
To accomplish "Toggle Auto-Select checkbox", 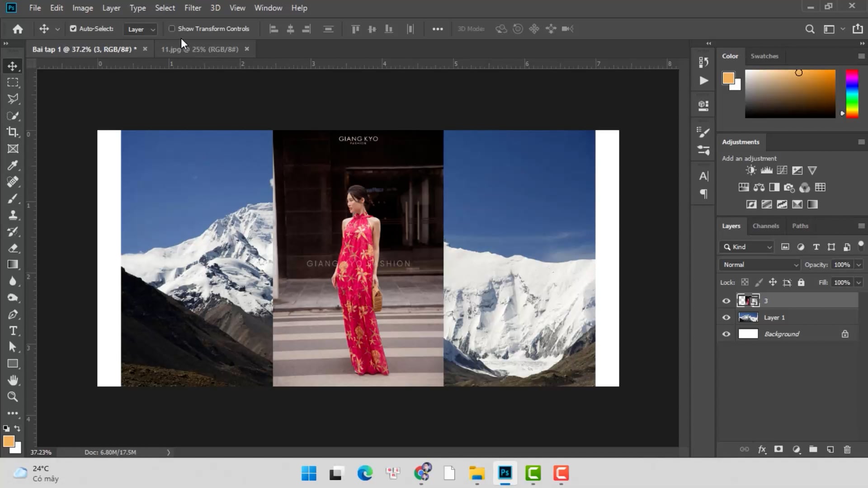I will click(73, 28).
